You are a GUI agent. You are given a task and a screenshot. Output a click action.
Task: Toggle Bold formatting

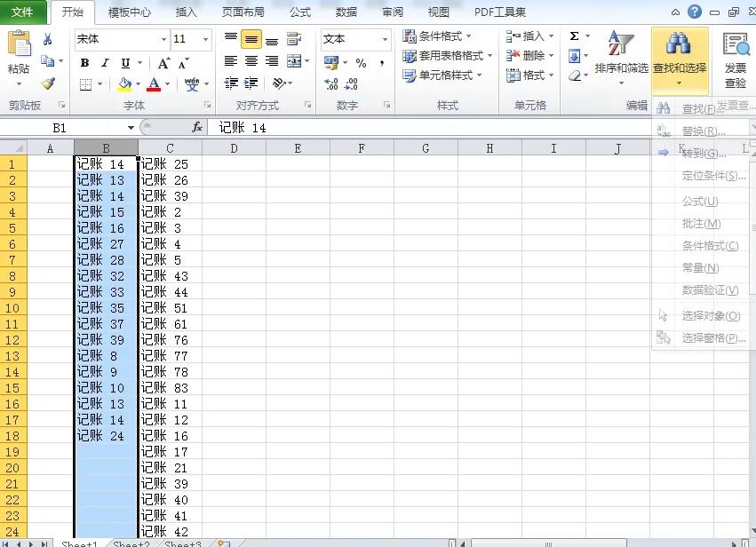pos(85,63)
